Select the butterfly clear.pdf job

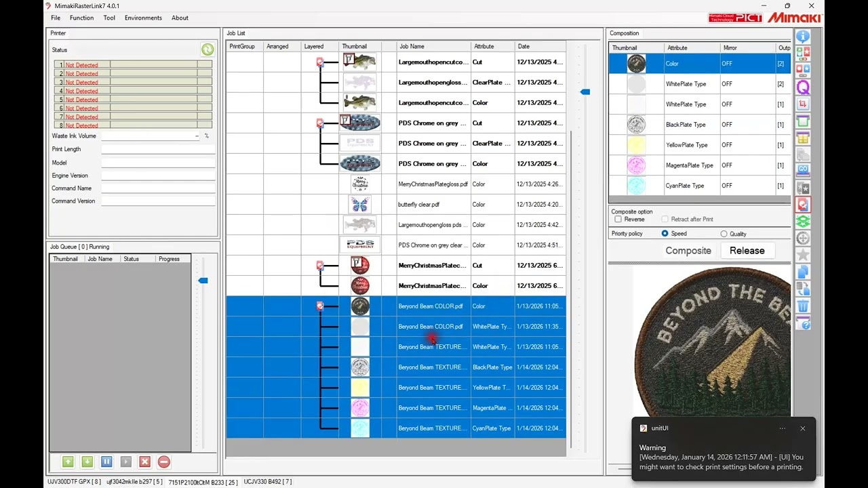pyautogui.click(x=396, y=205)
